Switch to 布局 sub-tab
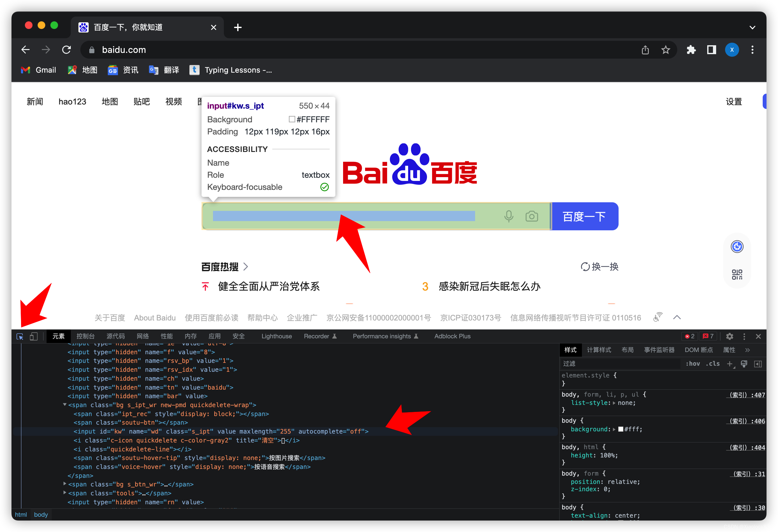The image size is (778, 532). (x=628, y=350)
